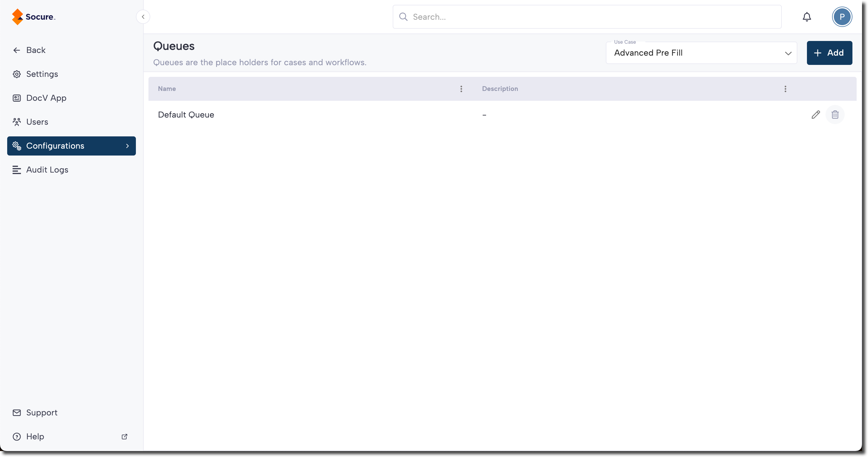Open the Use Case dropdown
The width and height of the screenshot is (868, 457).
click(701, 53)
